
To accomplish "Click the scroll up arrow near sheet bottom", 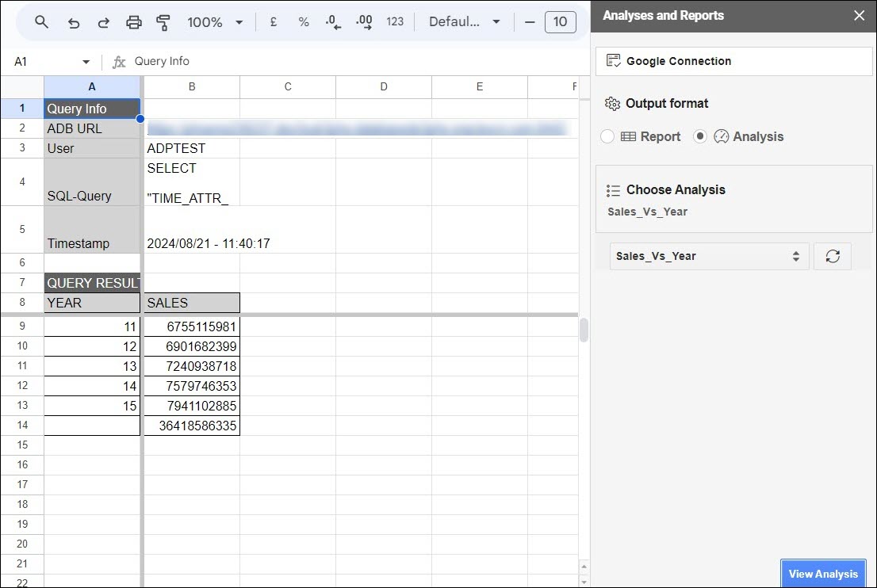I will click(584, 567).
